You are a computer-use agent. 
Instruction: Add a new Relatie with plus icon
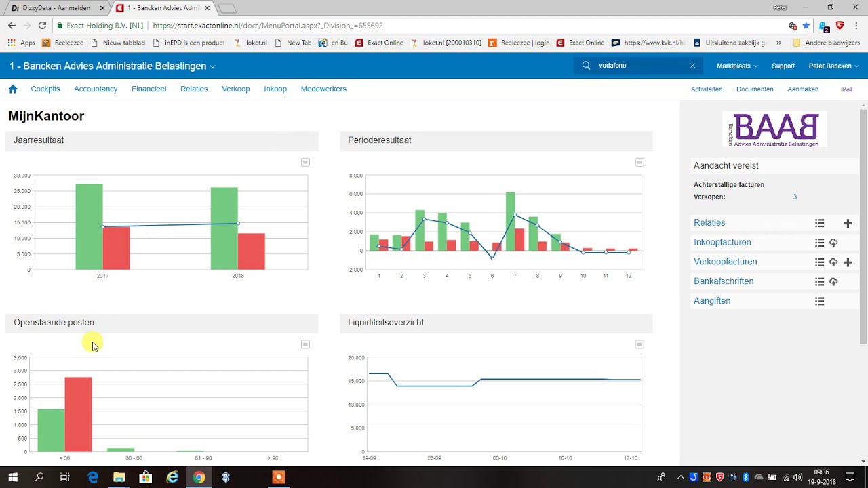coord(848,223)
